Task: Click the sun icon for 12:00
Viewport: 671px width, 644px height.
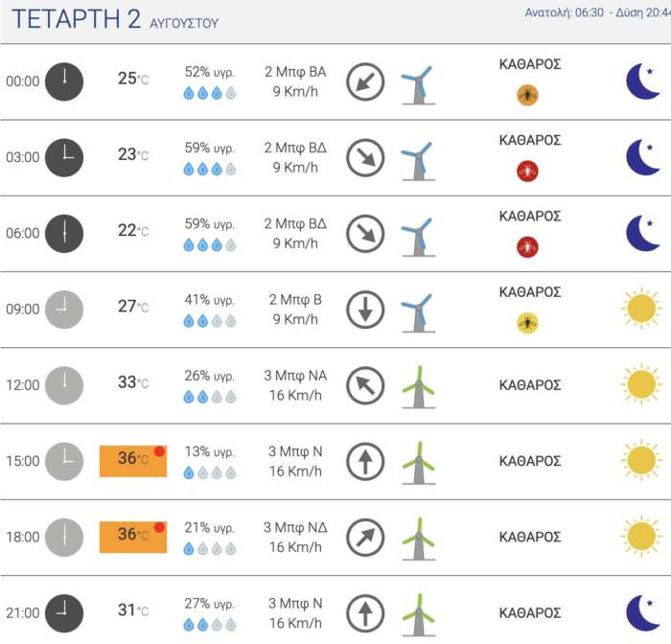Action: coord(640,385)
